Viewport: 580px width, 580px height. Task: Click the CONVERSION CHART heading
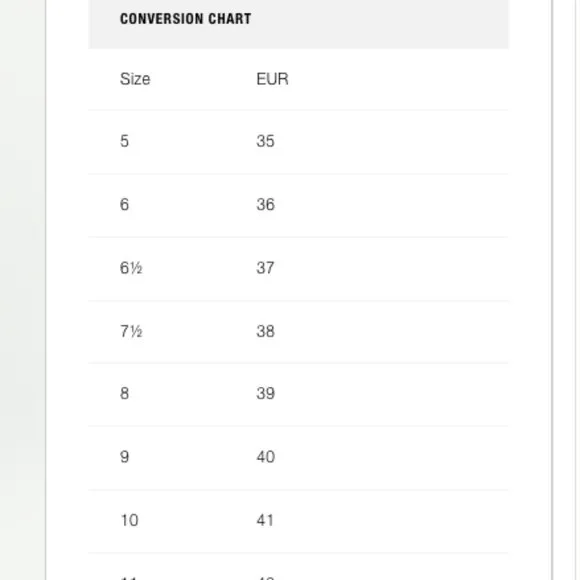185,18
